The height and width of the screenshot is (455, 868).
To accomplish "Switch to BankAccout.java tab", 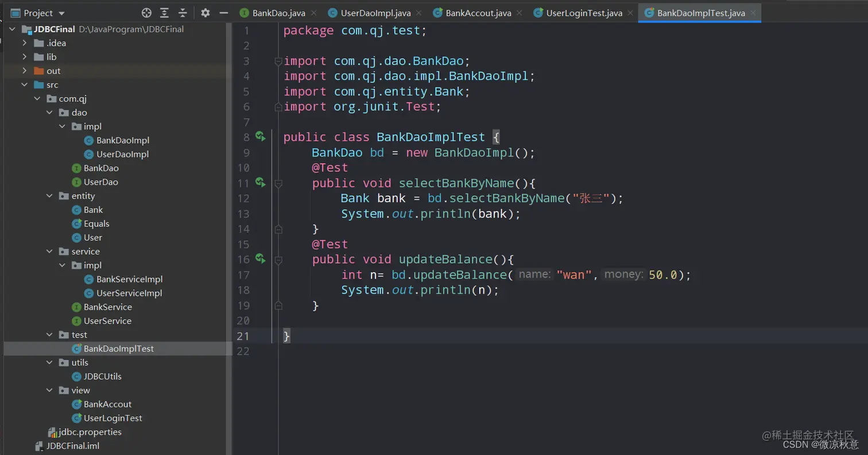I will pyautogui.click(x=478, y=13).
